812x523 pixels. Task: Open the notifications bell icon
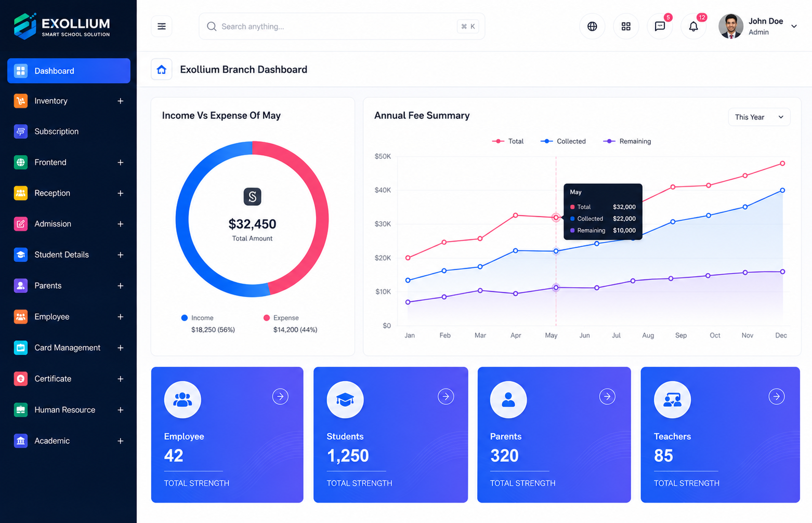[693, 26]
